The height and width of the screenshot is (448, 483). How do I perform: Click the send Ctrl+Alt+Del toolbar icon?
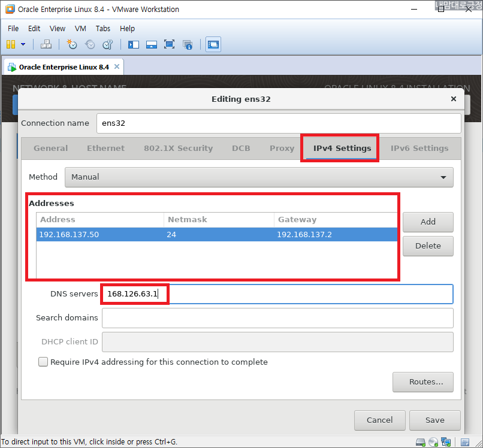coord(46,44)
